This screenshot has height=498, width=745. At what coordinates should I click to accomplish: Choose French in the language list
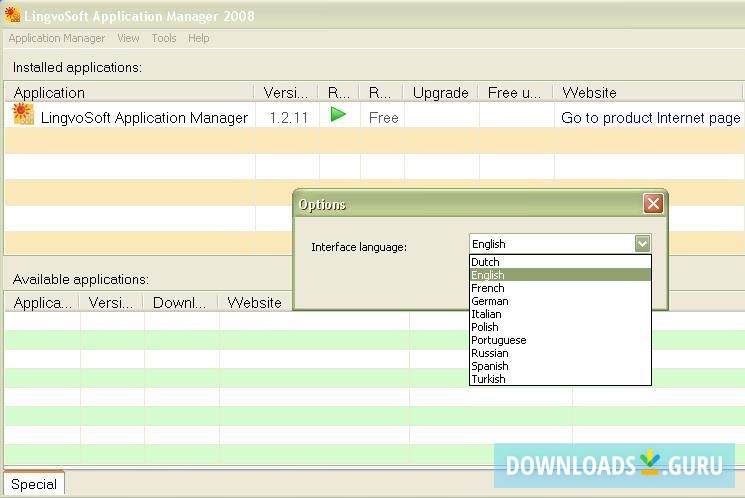(x=560, y=288)
